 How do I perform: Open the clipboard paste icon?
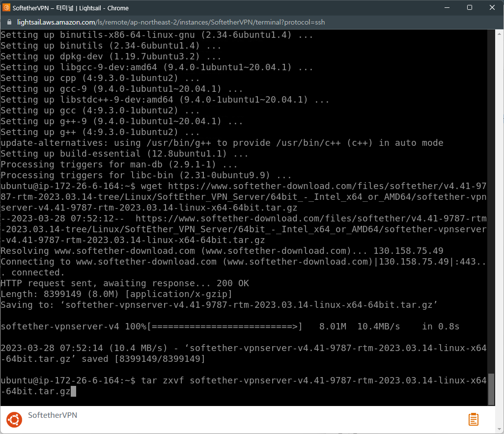click(473, 419)
